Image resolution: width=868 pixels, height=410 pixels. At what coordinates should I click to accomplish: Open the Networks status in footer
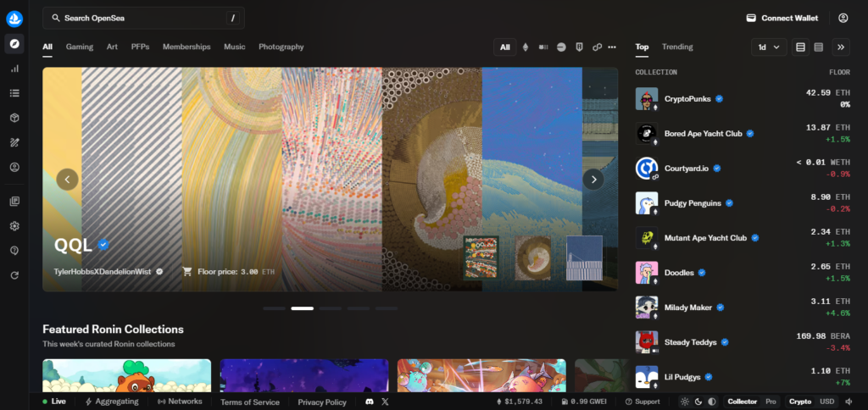coord(180,402)
